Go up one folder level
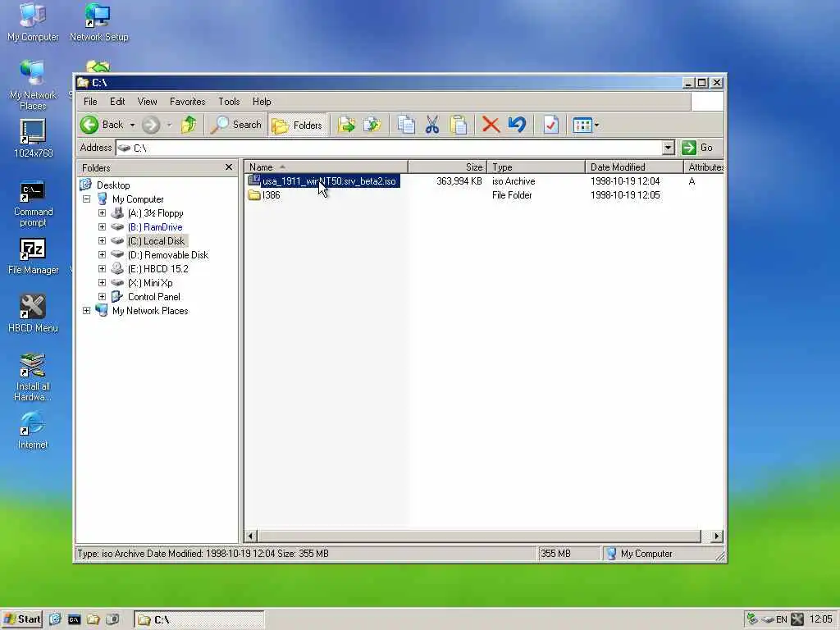 click(x=189, y=125)
